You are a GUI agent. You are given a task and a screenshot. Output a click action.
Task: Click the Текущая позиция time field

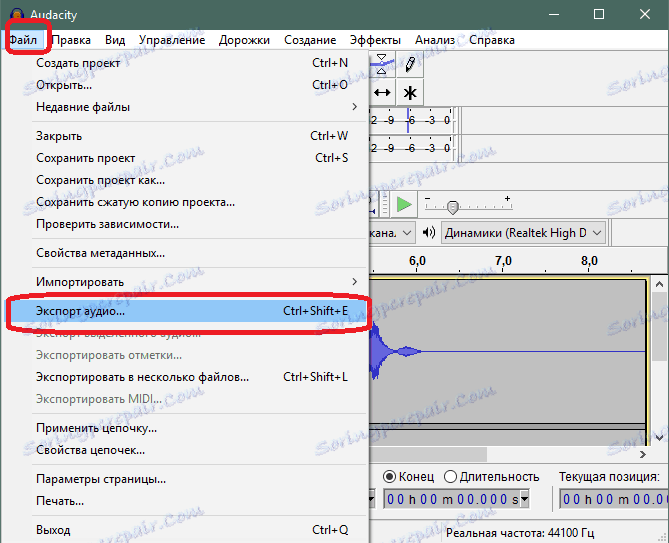tap(614, 499)
